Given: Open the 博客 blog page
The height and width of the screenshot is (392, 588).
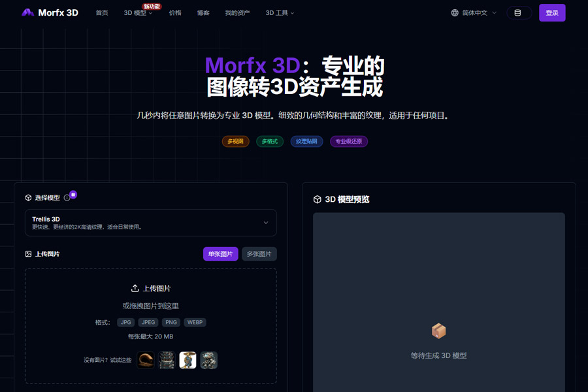Looking at the screenshot, I should [x=203, y=13].
